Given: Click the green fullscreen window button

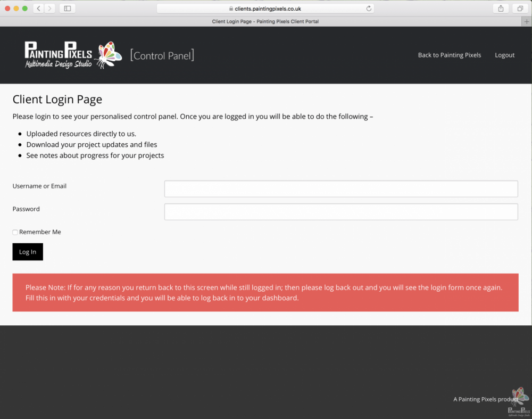Looking at the screenshot, I should pyautogui.click(x=25, y=9).
